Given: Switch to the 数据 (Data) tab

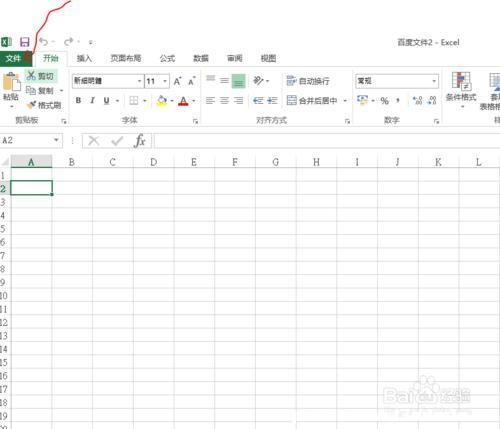Looking at the screenshot, I should point(201,59).
